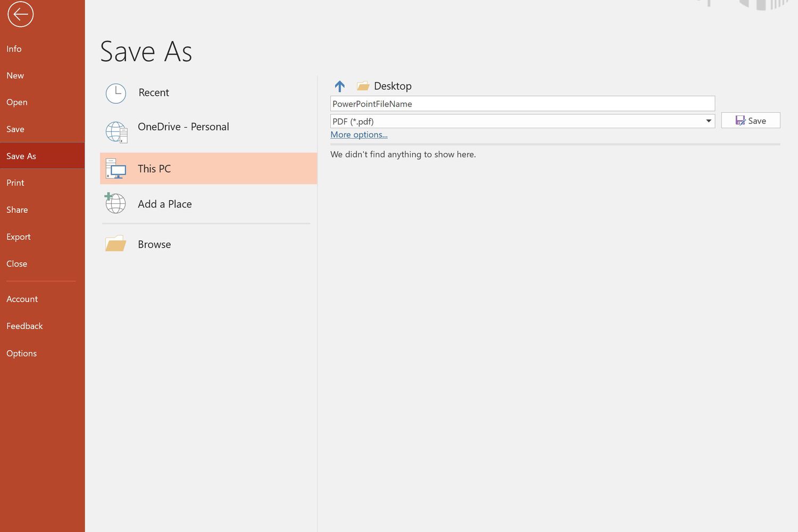Open PowerPoint Options
The image size is (798, 532).
coord(21,353)
